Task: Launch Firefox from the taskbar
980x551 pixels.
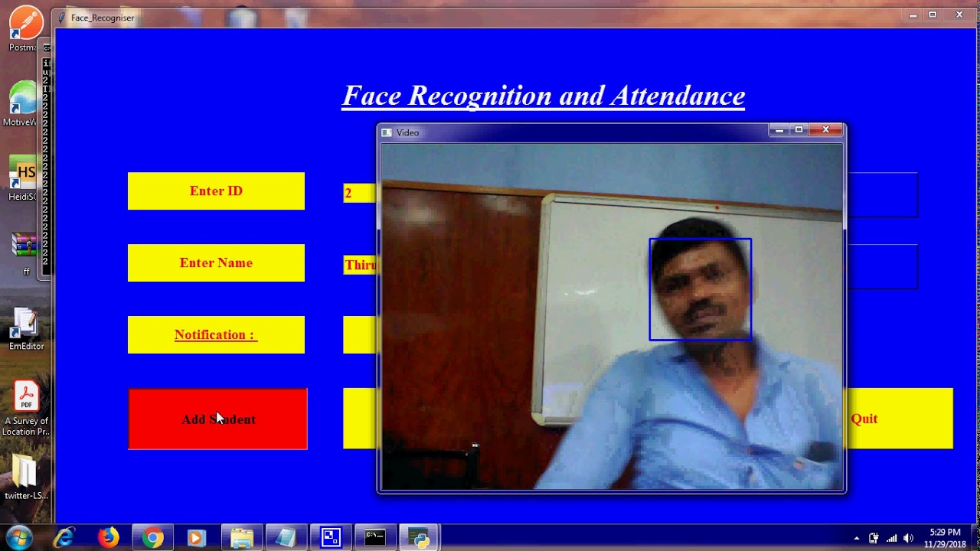Action: tap(109, 538)
